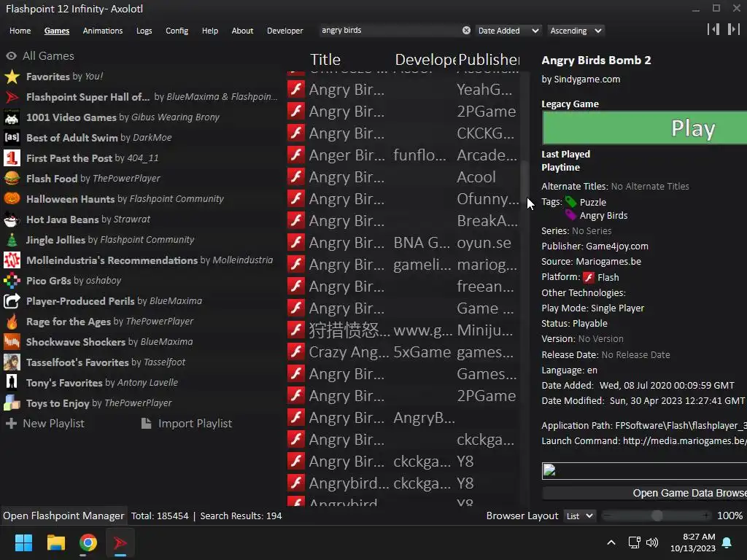The height and width of the screenshot is (560, 747).
Task: Open Flashpoint Manager
Action: tap(63, 516)
